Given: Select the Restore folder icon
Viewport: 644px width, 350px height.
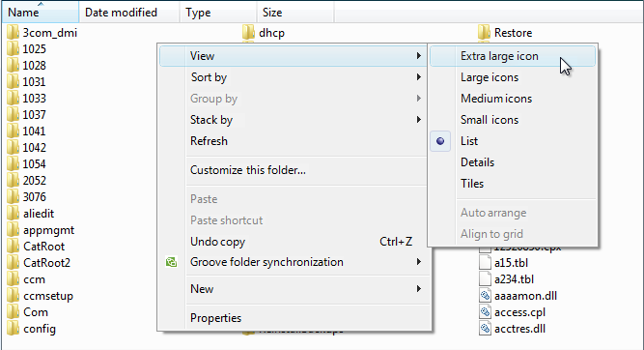Looking at the screenshot, I should tap(485, 33).
